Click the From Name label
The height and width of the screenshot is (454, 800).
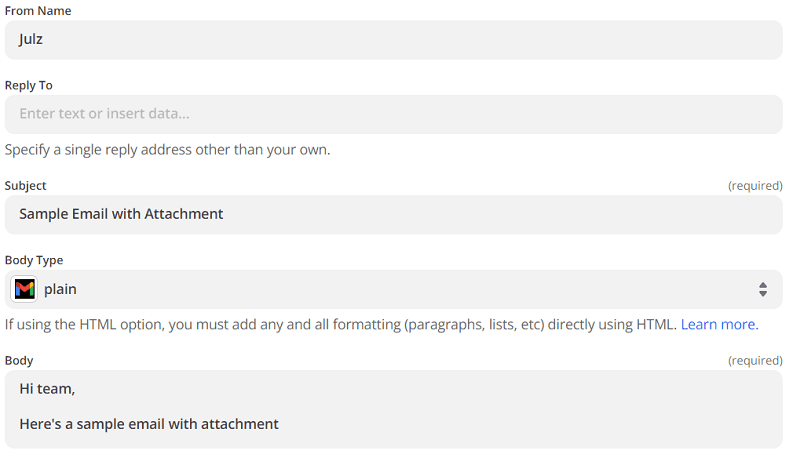[38, 11]
